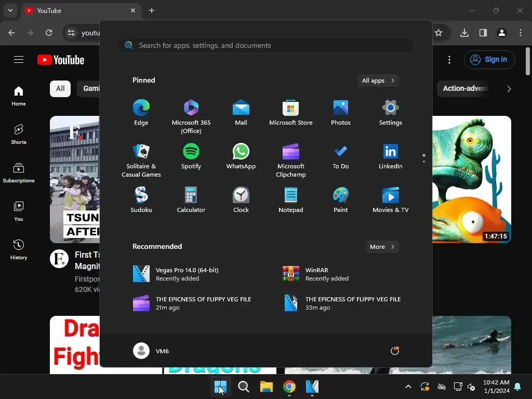Show More recommended items
Image resolution: width=532 pixels, height=399 pixels.
pyautogui.click(x=382, y=247)
